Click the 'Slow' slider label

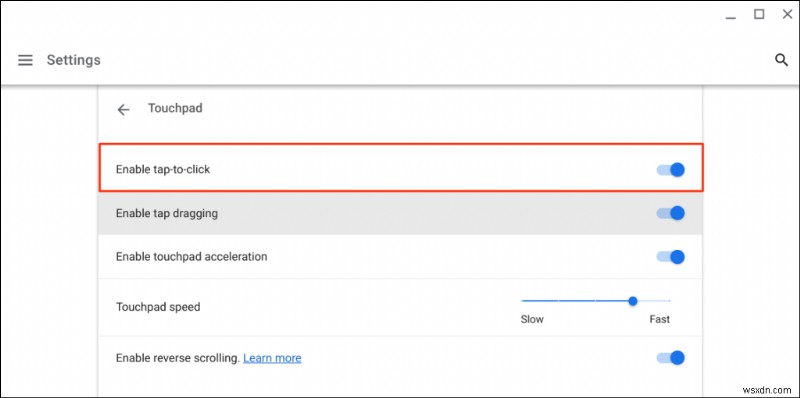tap(532, 319)
